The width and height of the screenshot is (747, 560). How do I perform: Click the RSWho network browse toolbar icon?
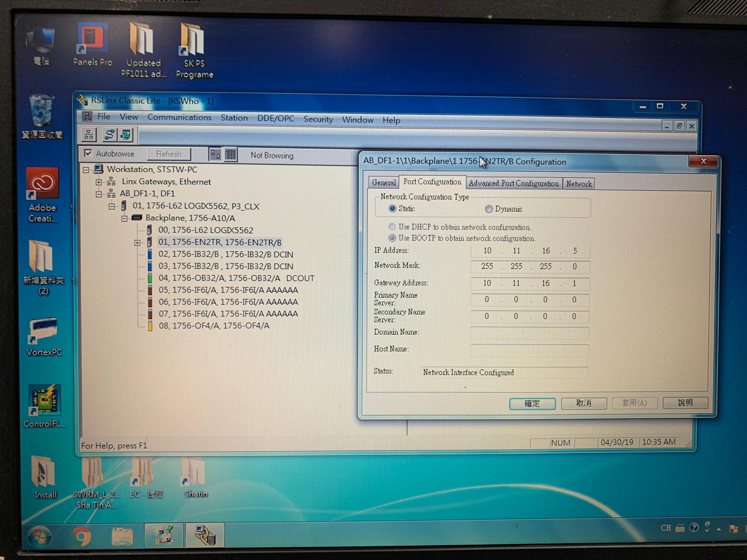point(89,135)
